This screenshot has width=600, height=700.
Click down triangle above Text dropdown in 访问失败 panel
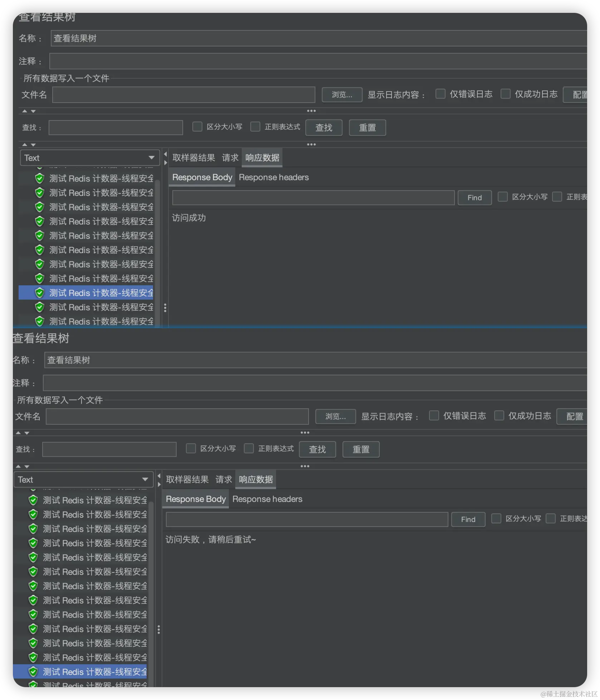pos(27,467)
